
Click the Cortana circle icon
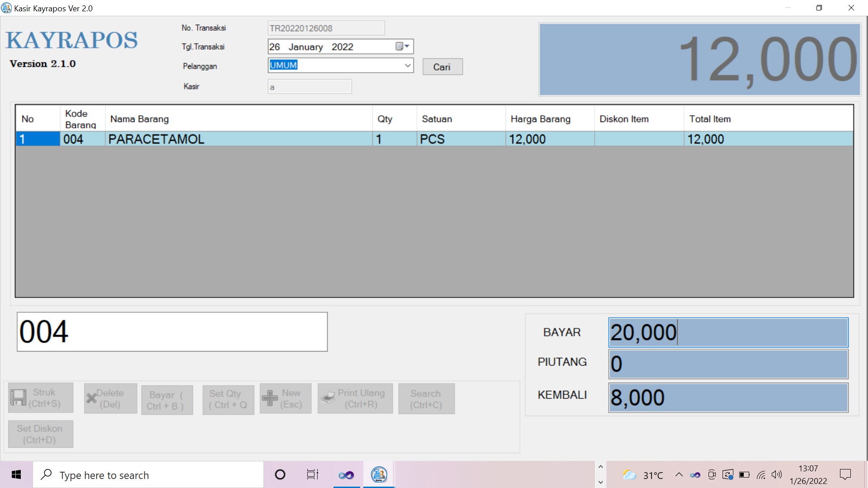[x=280, y=474]
